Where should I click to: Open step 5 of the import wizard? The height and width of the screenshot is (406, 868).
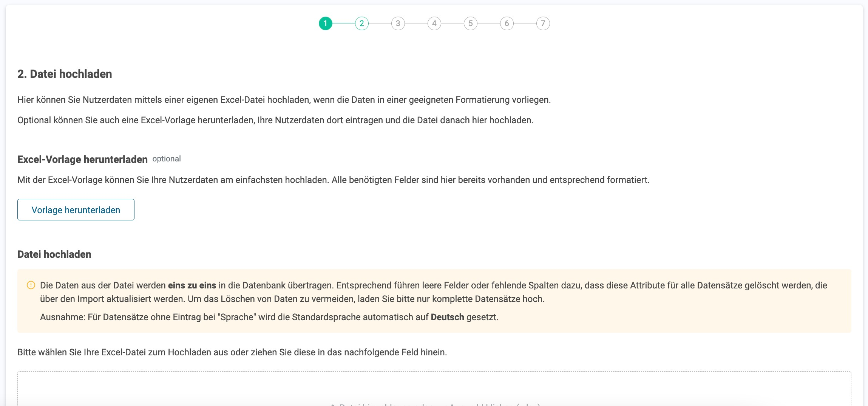click(x=470, y=23)
